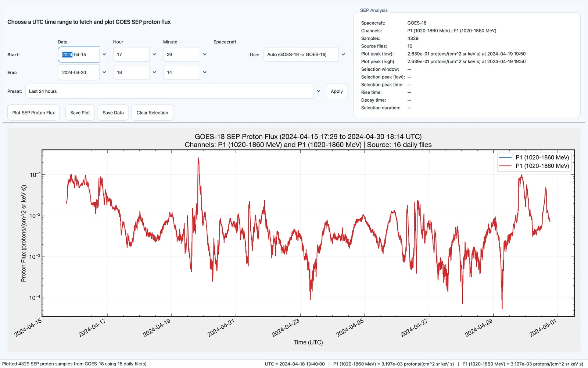The height and width of the screenshot is (368, 588).
Task: Click the Rise time label
Action: 371,92
